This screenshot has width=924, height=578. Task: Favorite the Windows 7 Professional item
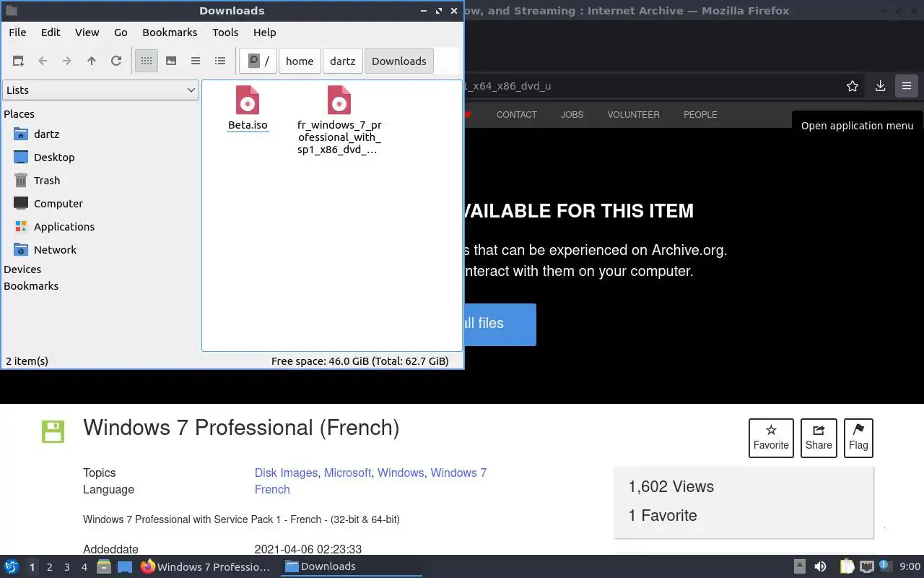point(771,438)
